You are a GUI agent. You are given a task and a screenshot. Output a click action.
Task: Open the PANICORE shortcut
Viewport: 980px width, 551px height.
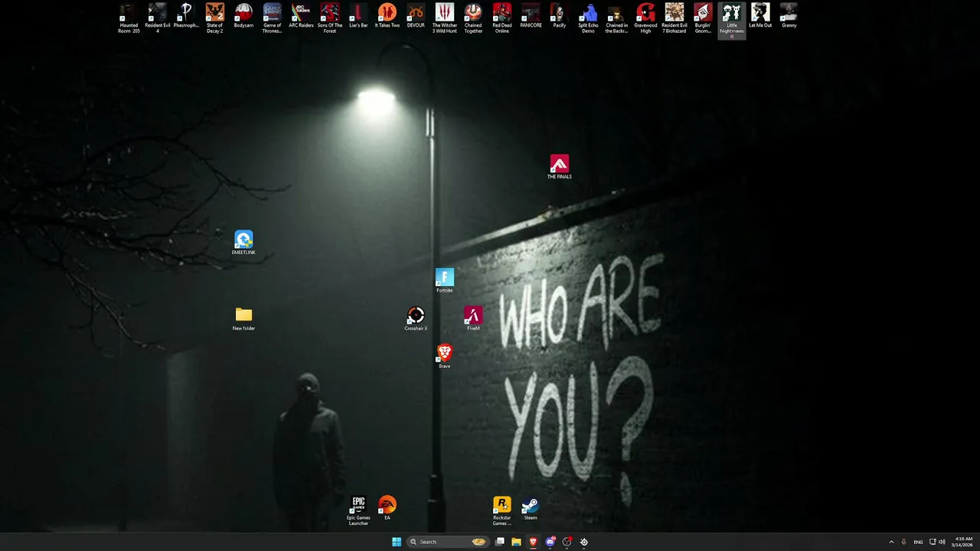coord(531,15)
